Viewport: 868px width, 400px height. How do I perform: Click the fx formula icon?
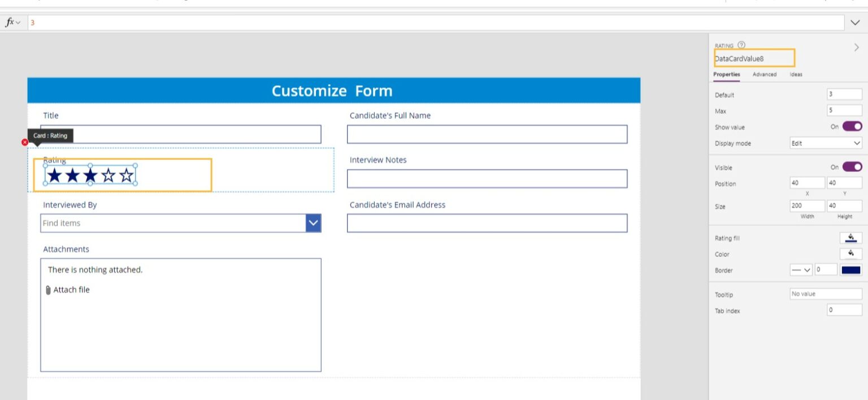[10, 22]
